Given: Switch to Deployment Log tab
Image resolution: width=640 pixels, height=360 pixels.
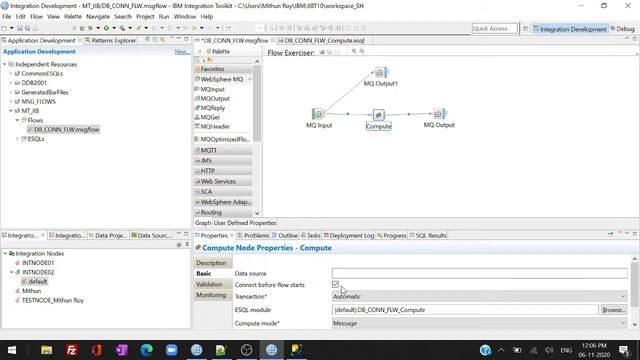Looking at the screenshot, I should [x=348, y=236].
